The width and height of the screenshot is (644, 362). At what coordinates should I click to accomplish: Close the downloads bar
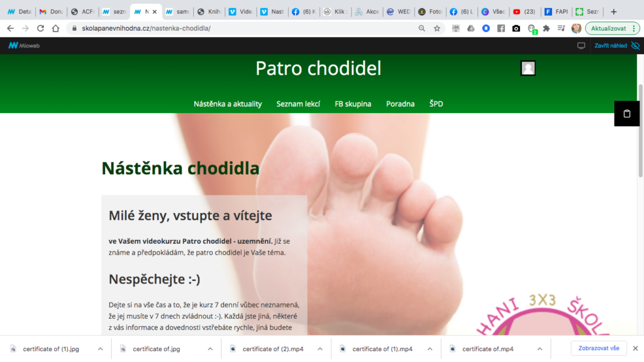click(x=635, y=348)
